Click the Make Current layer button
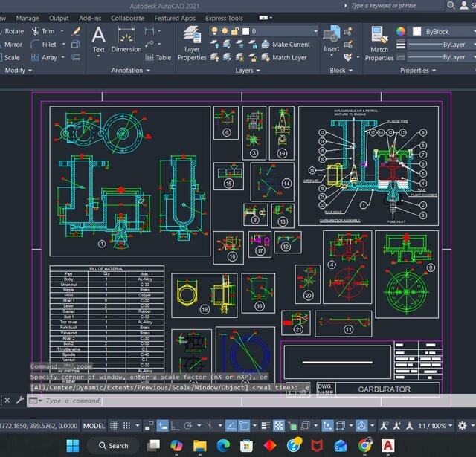The width and height of the screenshot is (476, 457). click(x=286, y=45)
